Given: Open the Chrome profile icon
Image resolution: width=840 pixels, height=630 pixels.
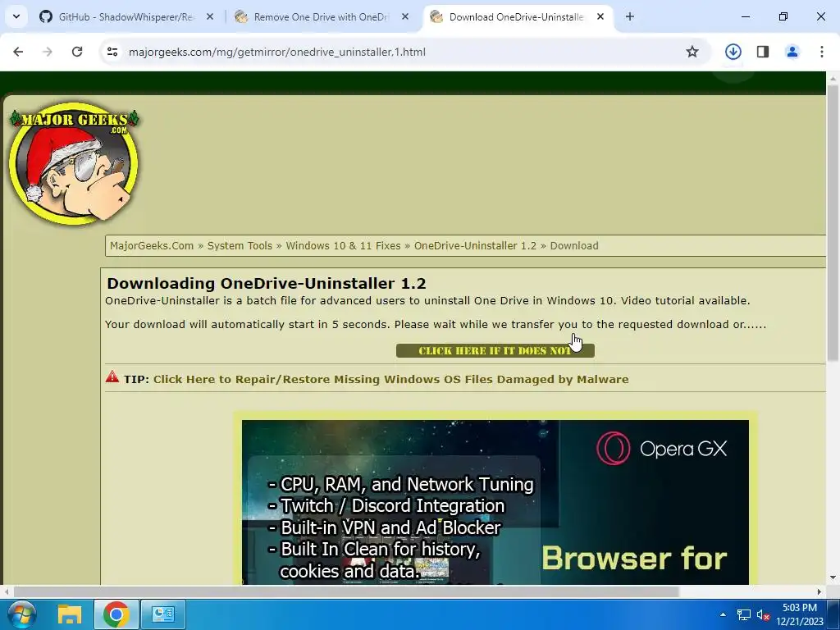Looking at the screenshot, I should coord(792,52).
